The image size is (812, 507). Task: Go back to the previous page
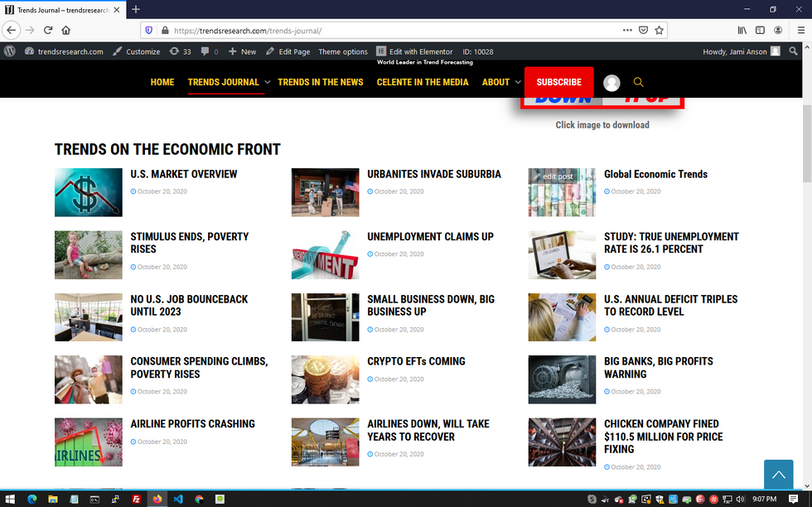12,30
